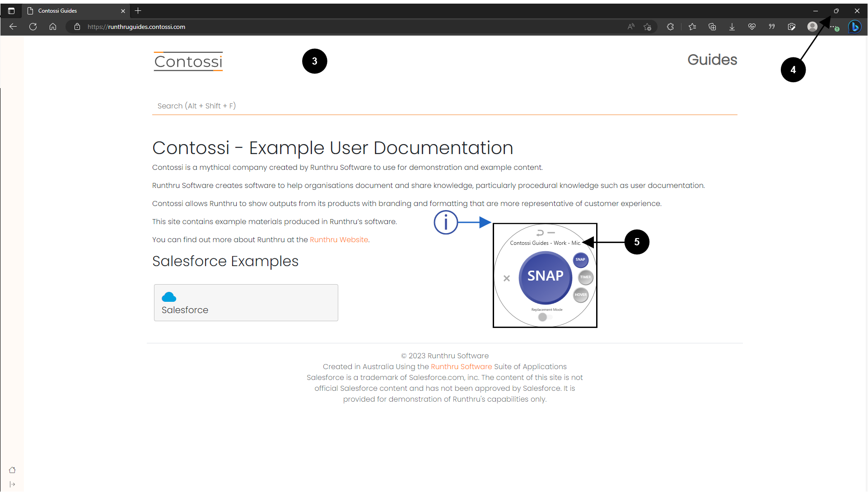Click the Extensions puzzle icon
The height and width of the screenshot is (492, 868).
coord(670,27)
